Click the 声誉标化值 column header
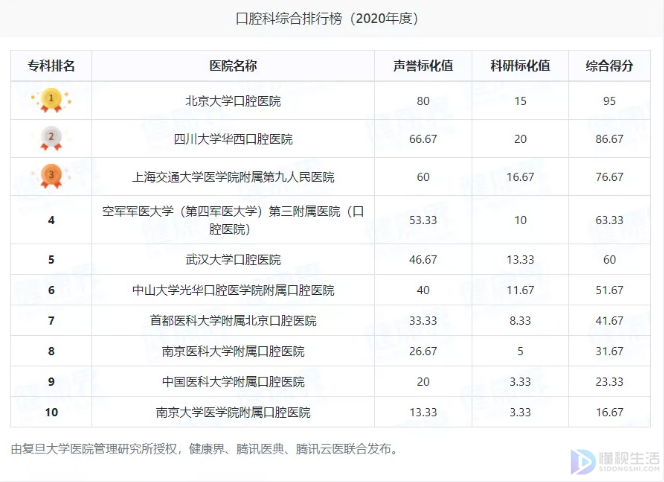This screenshot has height=482, width=664. (x=423, y=66)
